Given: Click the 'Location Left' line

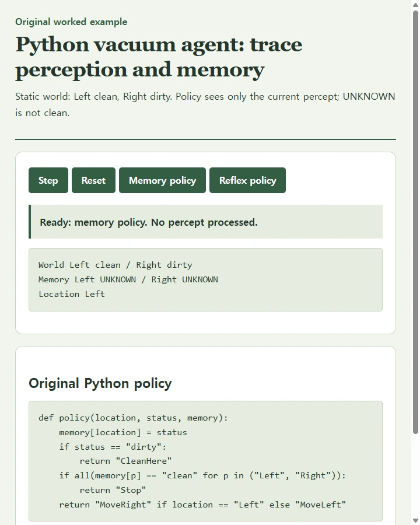Looking at the screenshot, I should pyautogui.click(x=72, y=294).
